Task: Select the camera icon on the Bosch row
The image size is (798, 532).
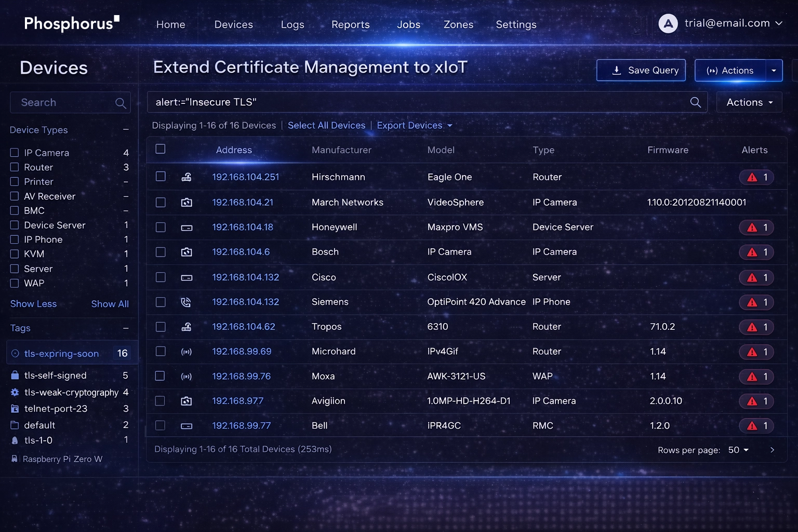Action: pos(186,252)
